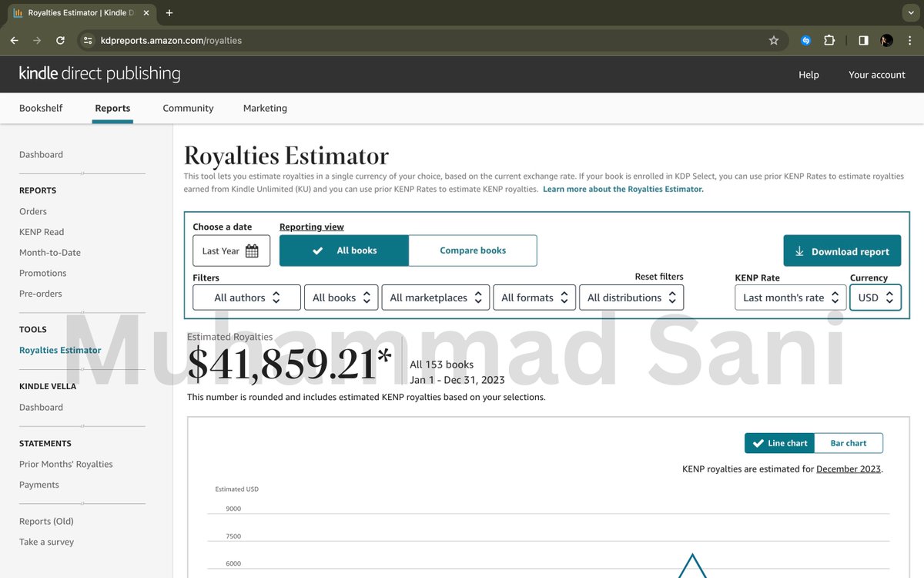924x578 pixels.
Task: Open a new browser tab with plus icon
Action: [169, 12]
